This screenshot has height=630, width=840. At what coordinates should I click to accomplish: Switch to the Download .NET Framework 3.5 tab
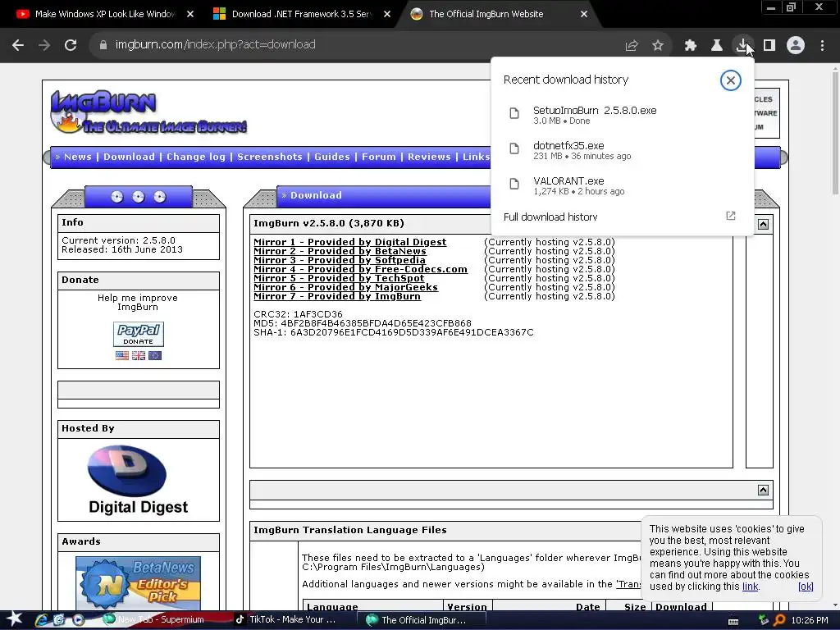pos(302,14)
